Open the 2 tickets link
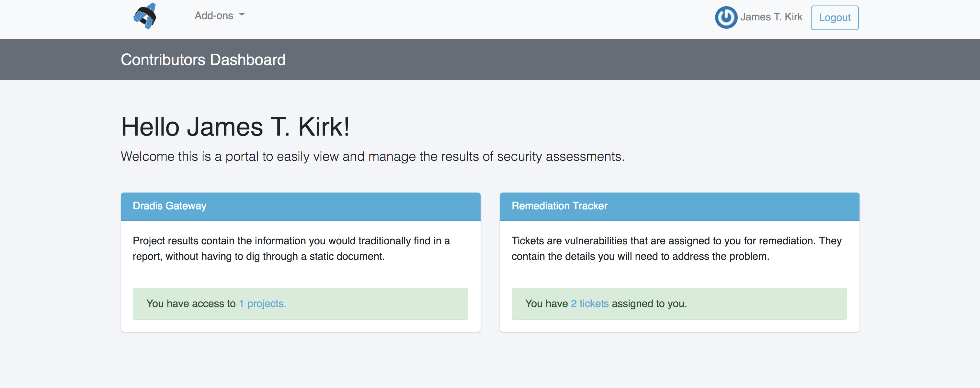980x388 pixels. click(x=590, y=304)
